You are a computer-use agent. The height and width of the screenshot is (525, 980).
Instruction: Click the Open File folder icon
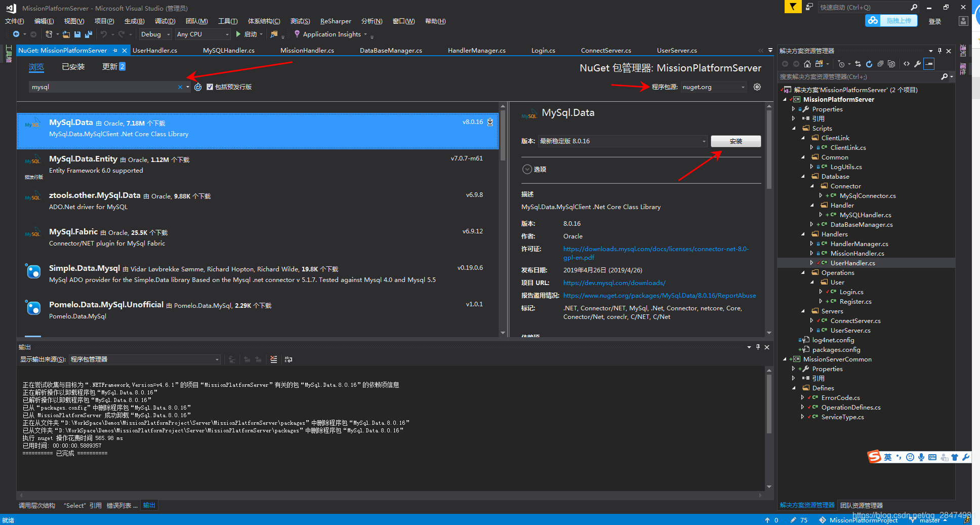pyautogui.click(x=66, y=34)
